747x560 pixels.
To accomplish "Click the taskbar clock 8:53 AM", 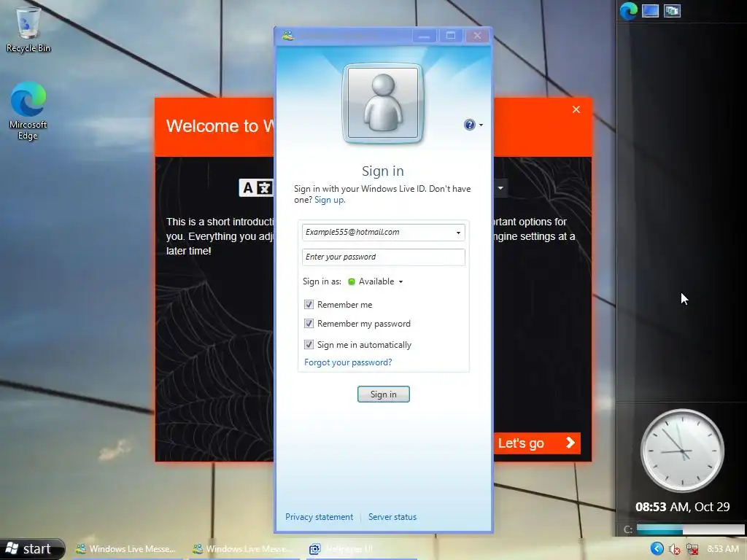I will point(723,549).
